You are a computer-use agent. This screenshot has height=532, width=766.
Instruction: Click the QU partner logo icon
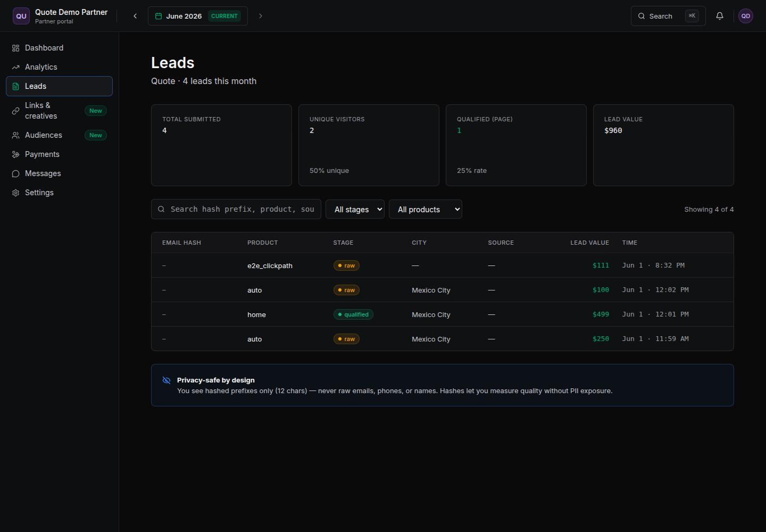point(21,16)
